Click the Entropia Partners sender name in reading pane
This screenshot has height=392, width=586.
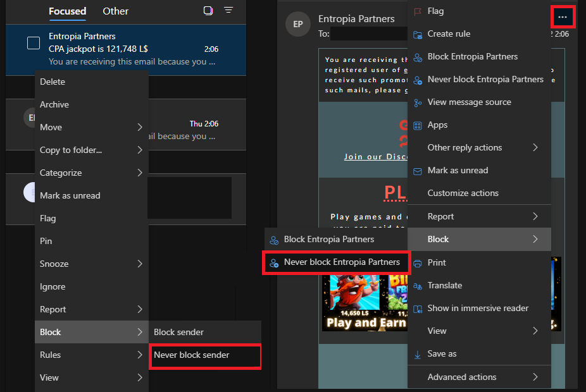coord(356,19)
